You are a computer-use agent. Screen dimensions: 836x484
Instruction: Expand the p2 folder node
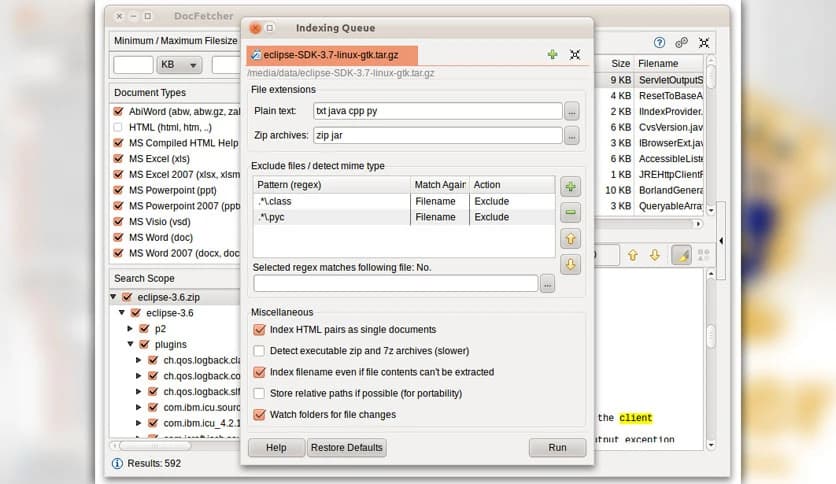[x=130, y=328]
